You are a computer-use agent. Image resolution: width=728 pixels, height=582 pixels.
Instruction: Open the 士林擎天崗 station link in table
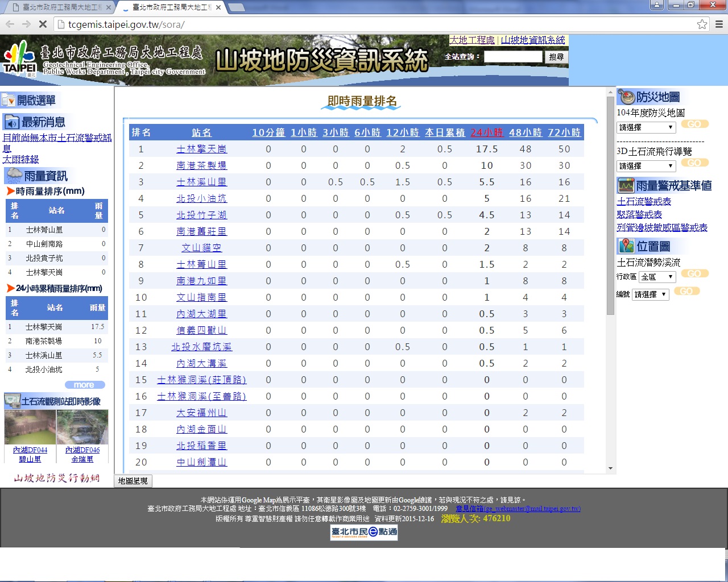tap(201, 149)
